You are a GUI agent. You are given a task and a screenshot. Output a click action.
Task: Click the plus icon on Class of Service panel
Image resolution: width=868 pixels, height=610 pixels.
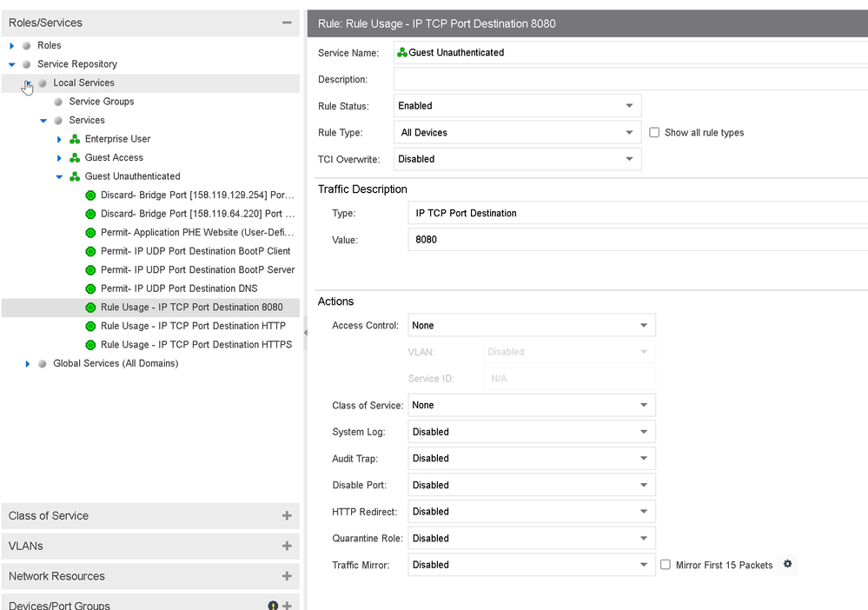pos(287,516)
